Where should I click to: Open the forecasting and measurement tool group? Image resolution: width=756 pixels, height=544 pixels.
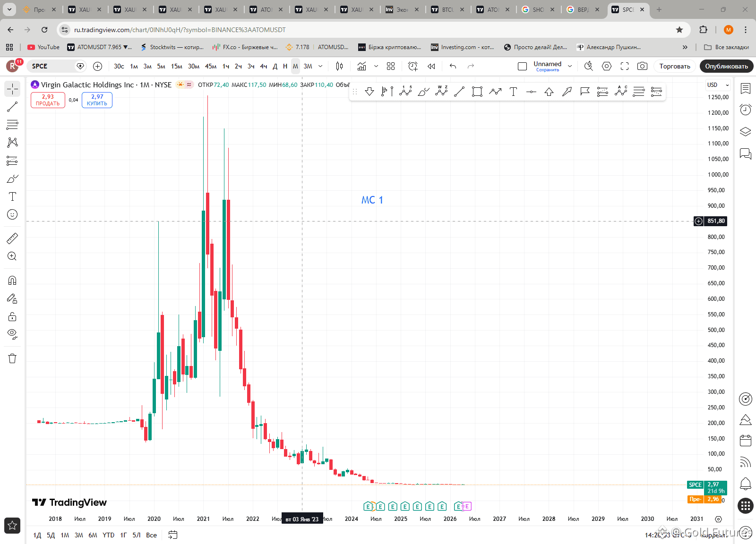point(12,161)
